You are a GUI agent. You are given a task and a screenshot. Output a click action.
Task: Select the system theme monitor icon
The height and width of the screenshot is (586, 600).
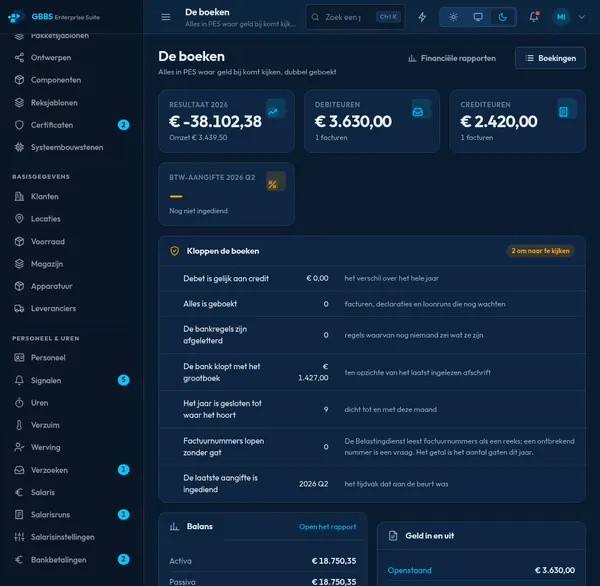point(478,17)
